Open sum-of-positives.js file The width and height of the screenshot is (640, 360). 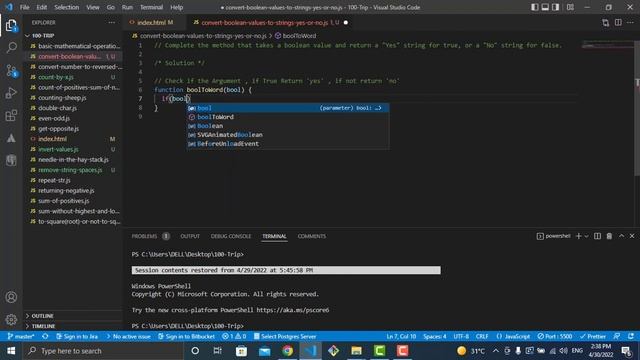[64, 200]
